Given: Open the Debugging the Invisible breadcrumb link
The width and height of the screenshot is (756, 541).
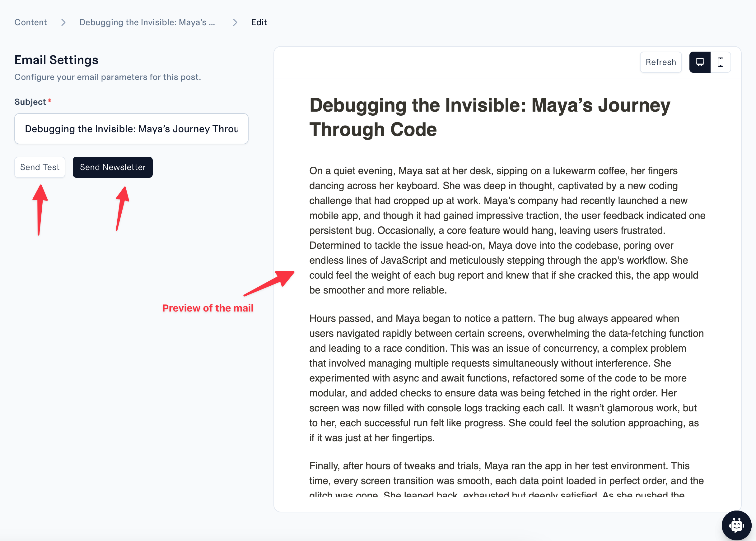Looking at the screenshot, I should [x=147, y=22].
